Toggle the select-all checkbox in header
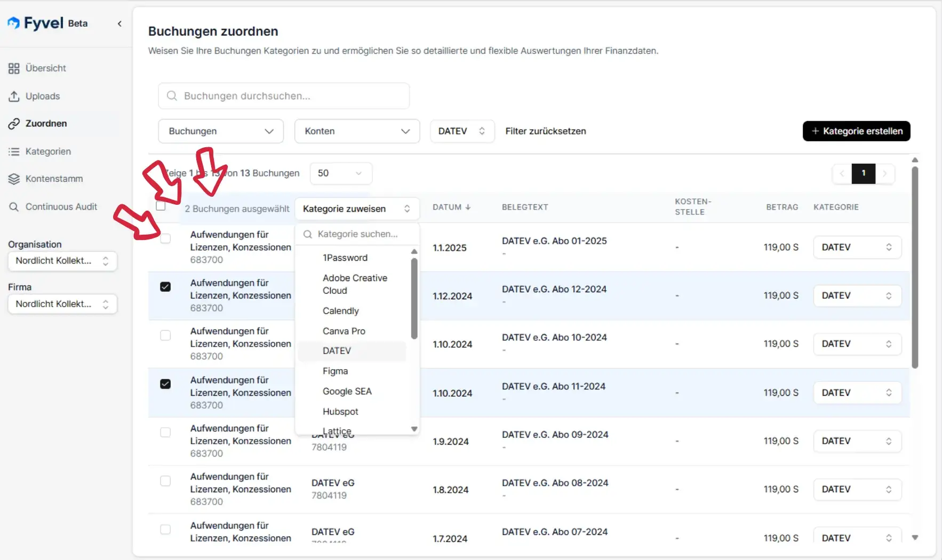 click(x=161, y=206)
